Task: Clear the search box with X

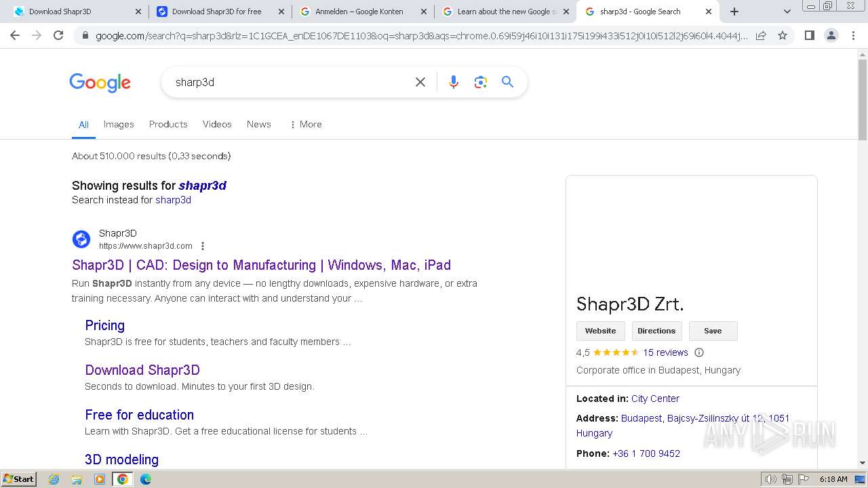Action: tap(420, 82)
